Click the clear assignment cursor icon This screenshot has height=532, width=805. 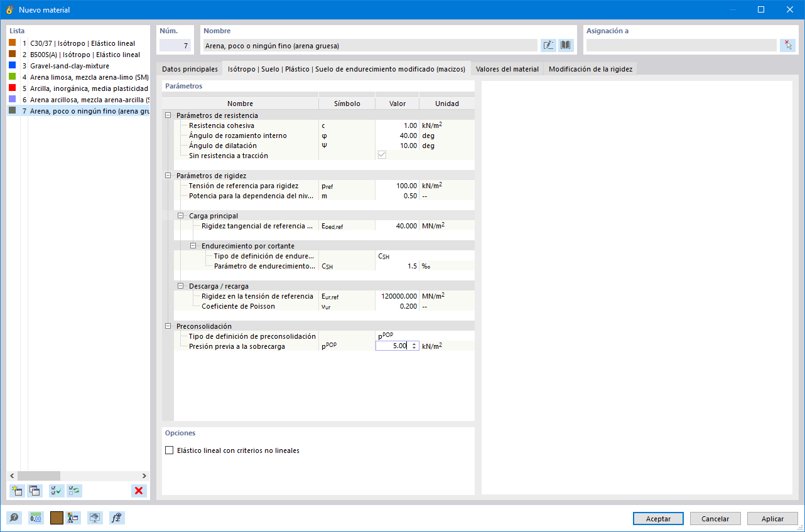(x=787, y=45)
